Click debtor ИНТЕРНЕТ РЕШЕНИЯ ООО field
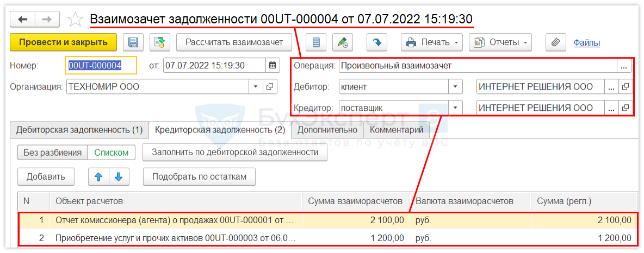The width and height of the screenshot is (644, 253). pos(541,87)
